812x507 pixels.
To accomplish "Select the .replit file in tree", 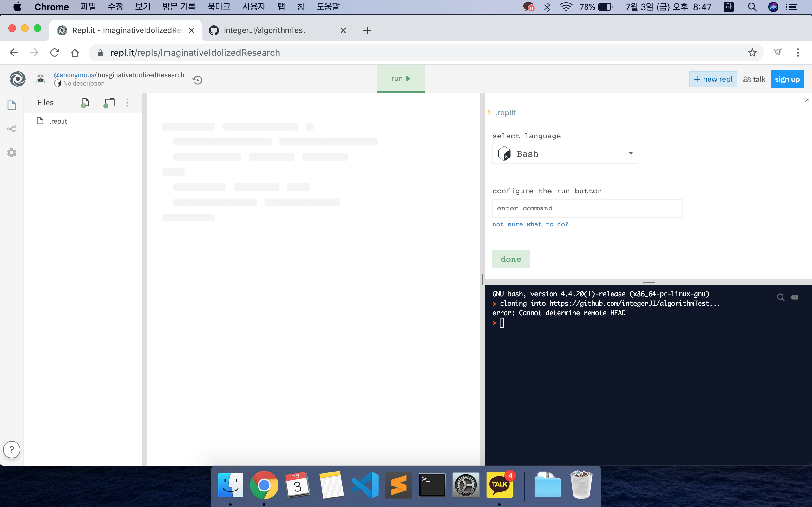I will tap(58, 121).
